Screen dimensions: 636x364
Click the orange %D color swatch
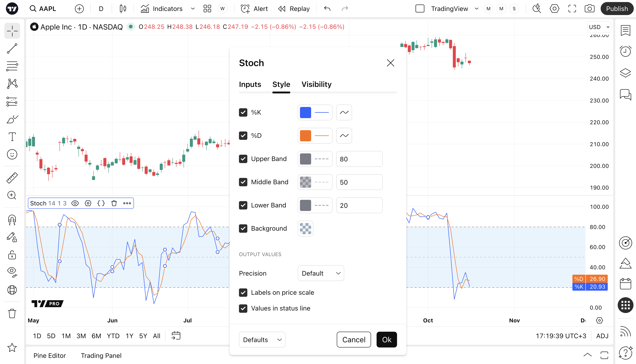click(x=305, y=136)
